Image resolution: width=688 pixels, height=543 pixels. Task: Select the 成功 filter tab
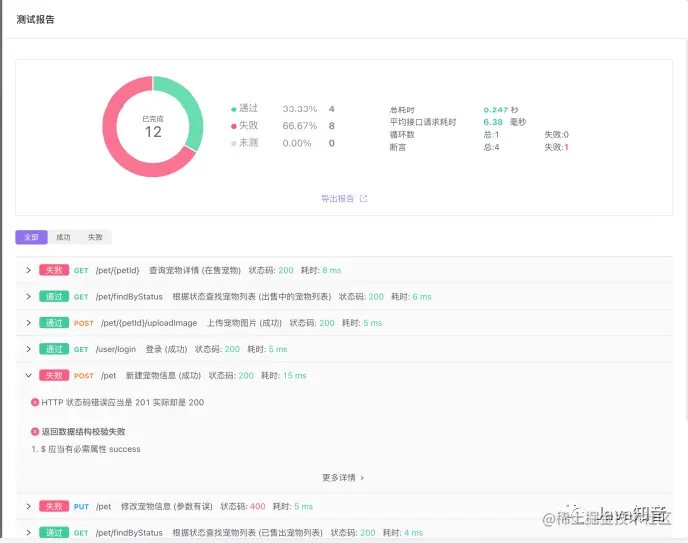tap(63, 237)
